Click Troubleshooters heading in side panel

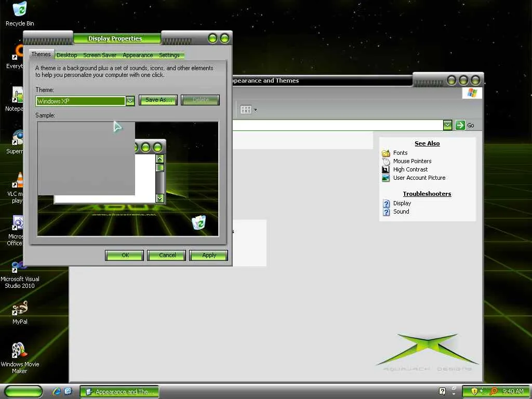point(427,194)
